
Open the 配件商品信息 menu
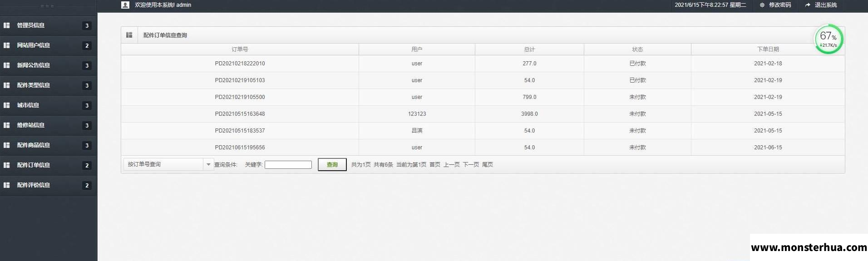point(48,145)
